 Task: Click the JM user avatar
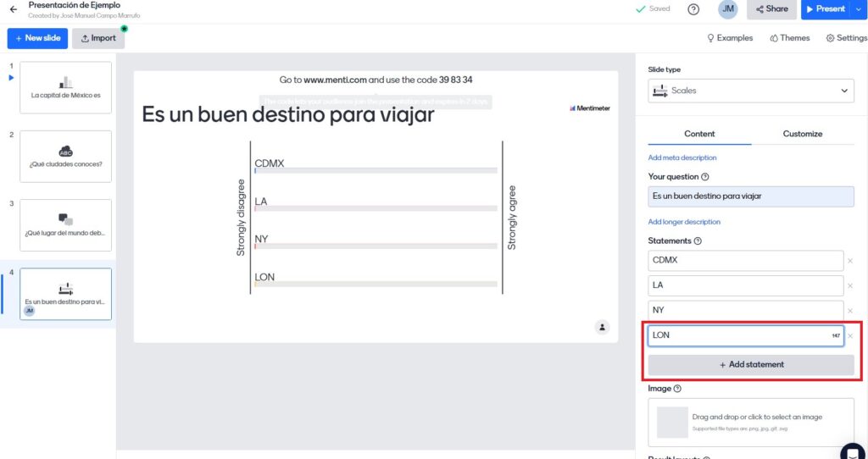(x=727, y=9)
